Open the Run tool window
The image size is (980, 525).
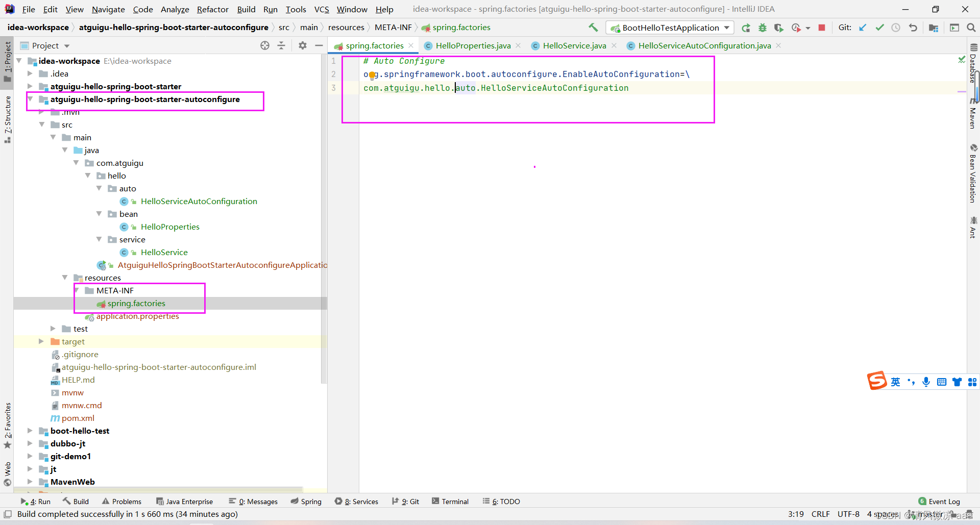pos(36,502)
